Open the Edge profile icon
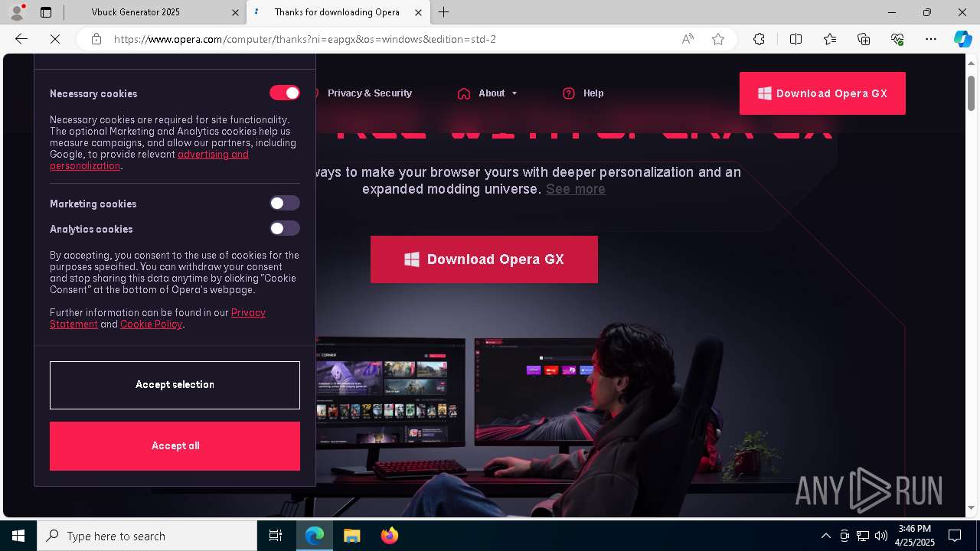Screen dimensions: 980x551 pyautogui.click(x=17, y=12)
